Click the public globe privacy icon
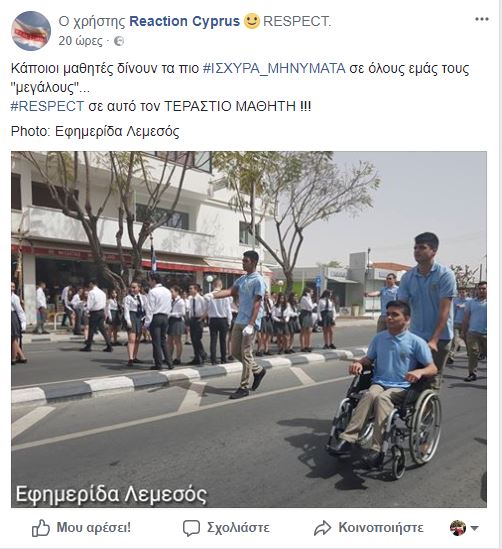The image size is (502, 549). [119, 41]
